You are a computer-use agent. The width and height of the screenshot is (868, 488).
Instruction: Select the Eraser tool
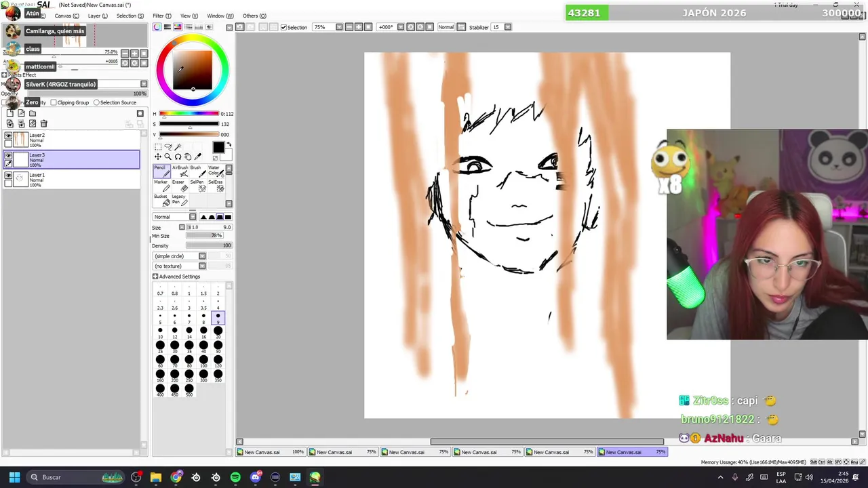(x=180, y=186)
